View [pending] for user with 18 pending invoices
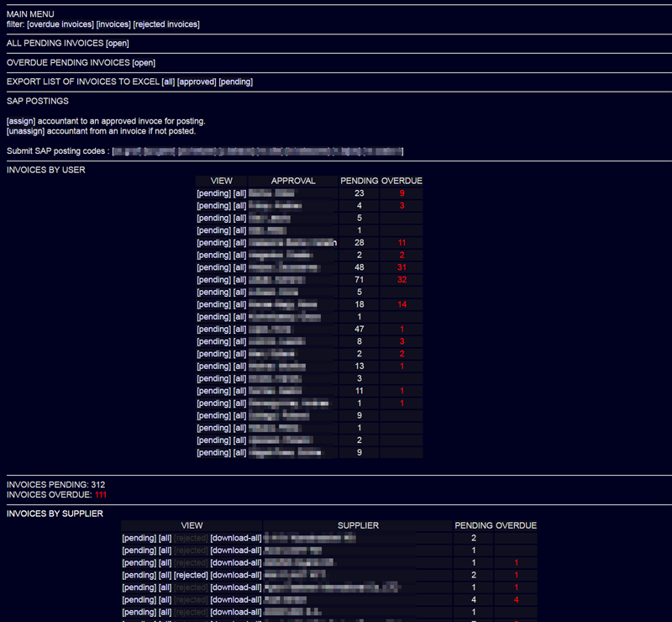This screenshot has width=672, height=622. point(213,305)
